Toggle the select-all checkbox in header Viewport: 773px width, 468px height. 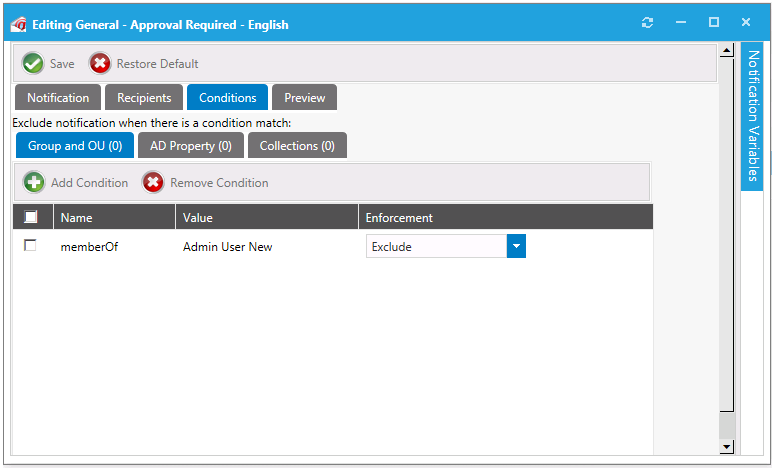coord(31,217)
